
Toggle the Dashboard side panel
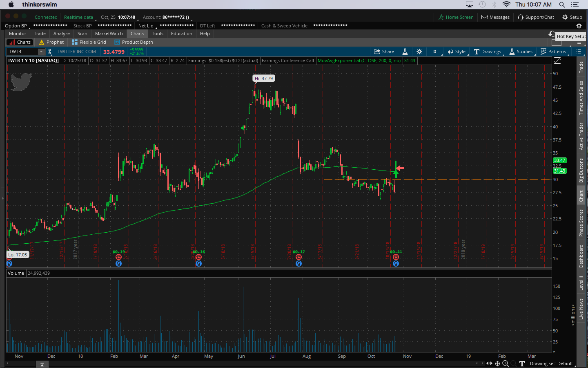pyautogui.click(x=581, y=256)
